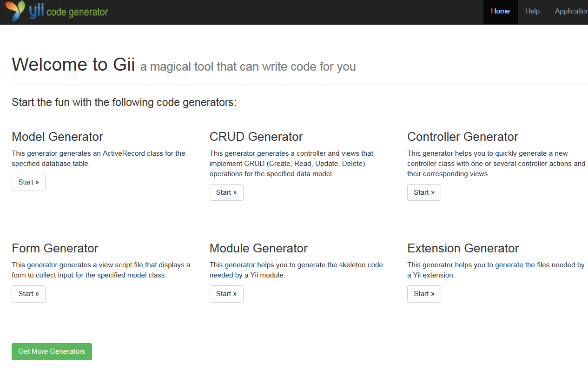Click the Controller Generator heading
This screenshot has width=588, height=383.
462,137
